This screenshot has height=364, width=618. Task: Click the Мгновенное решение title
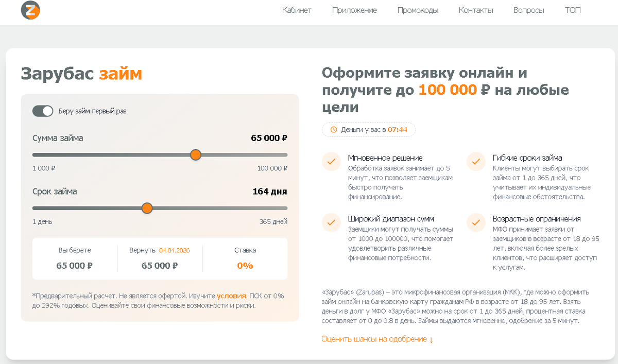coord(385,158)
